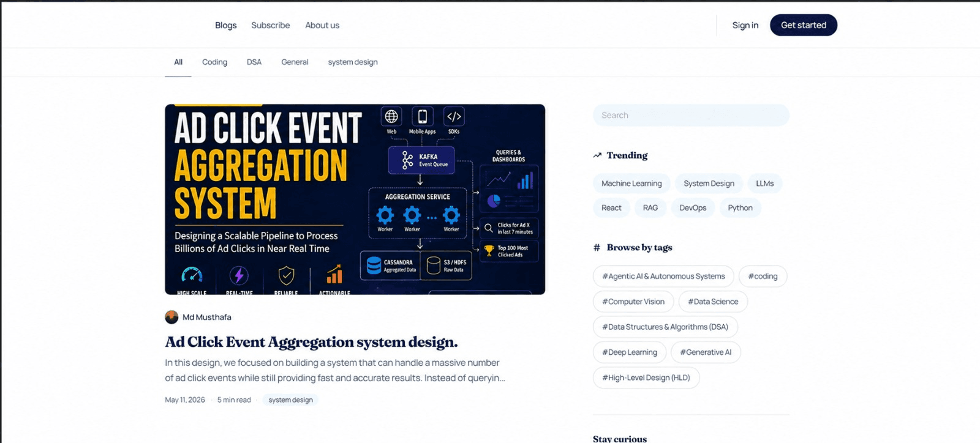
Task: Click the Reliable shield icon in thumbnail
Action: click(286, 275)
